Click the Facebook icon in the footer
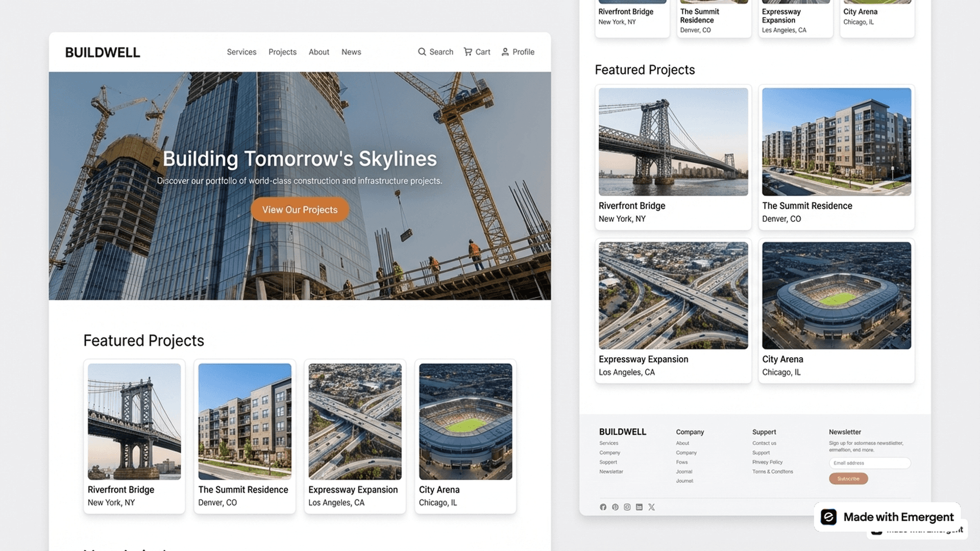 pos(603,507)
